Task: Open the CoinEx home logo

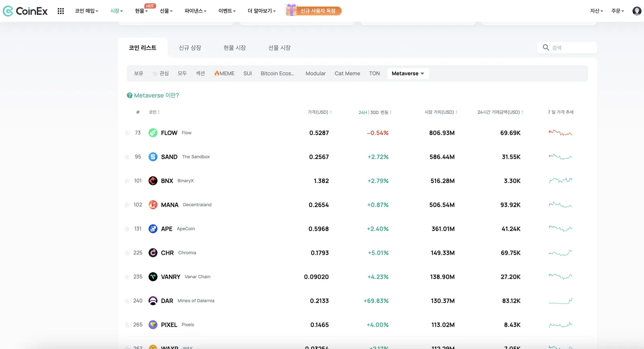Action: 25,11
